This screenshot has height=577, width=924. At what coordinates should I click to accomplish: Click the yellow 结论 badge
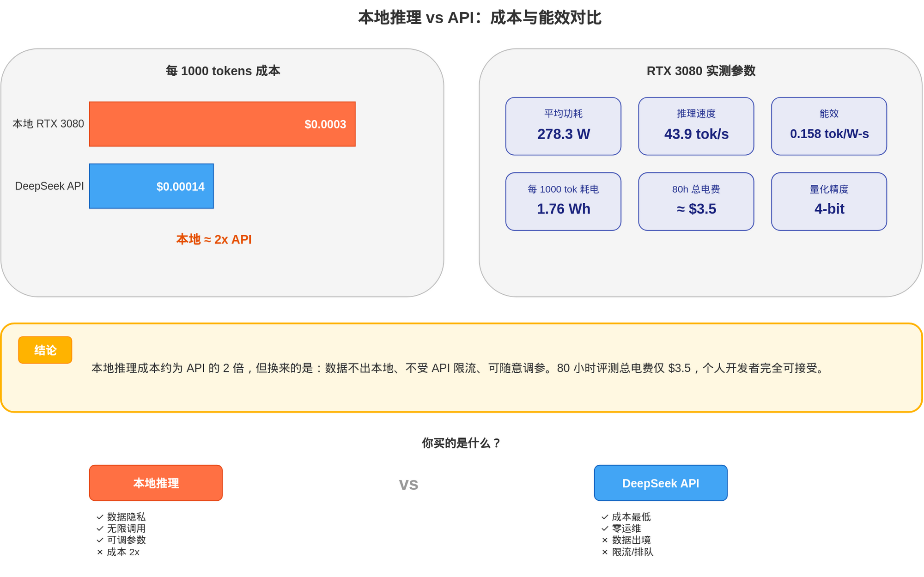point(45,350)
